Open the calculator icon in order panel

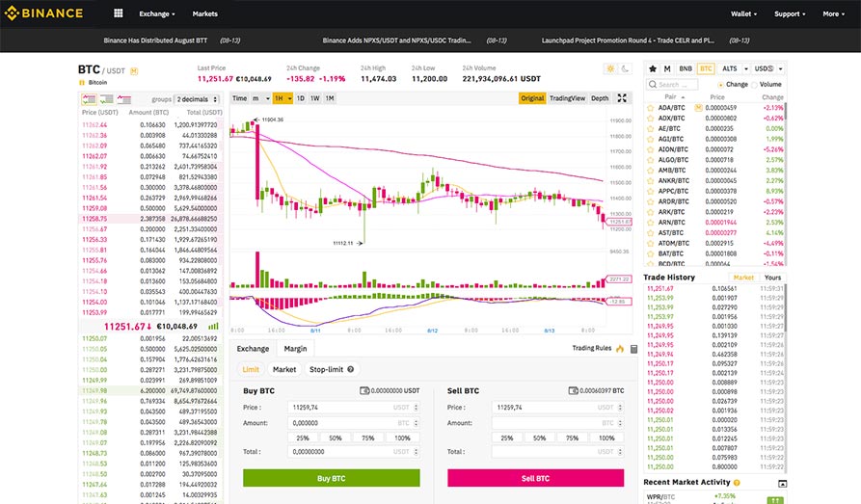(x=633, y=349)
